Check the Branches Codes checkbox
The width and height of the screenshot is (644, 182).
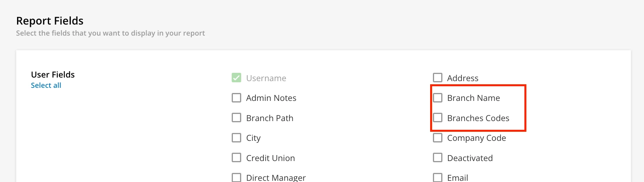[438, 118]
